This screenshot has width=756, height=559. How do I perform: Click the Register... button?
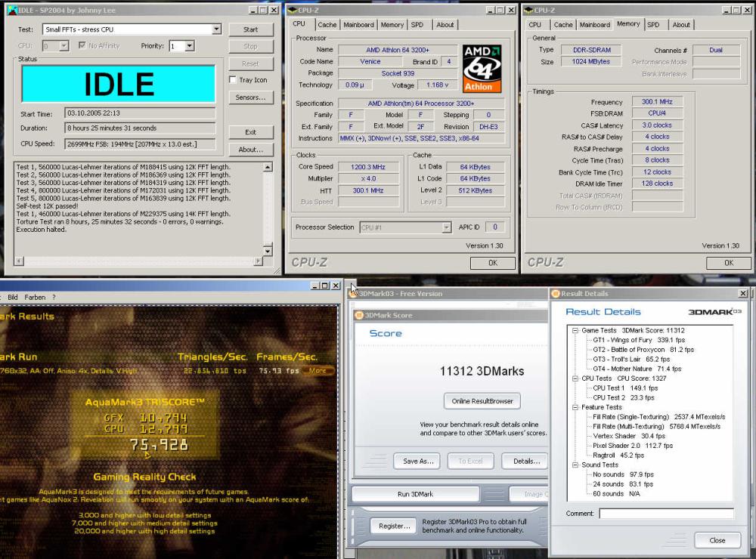pyautogui.click(x=394, y=527)
